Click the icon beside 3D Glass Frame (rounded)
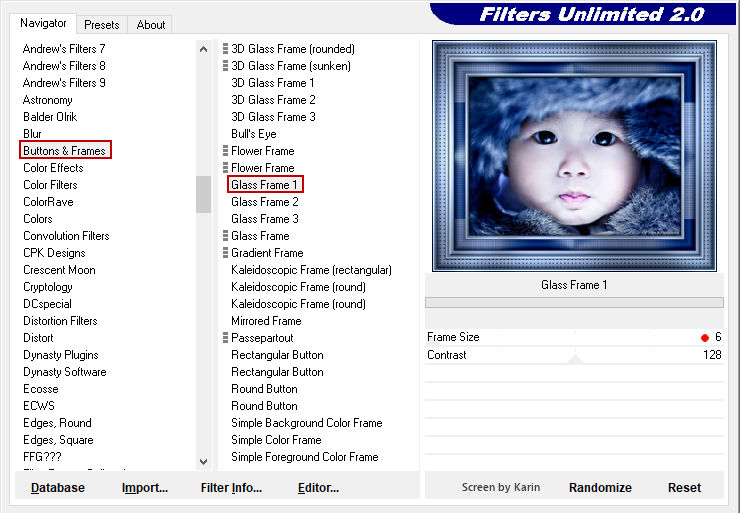The height and width of the screenshot is (513, 740). pos(226,49)
